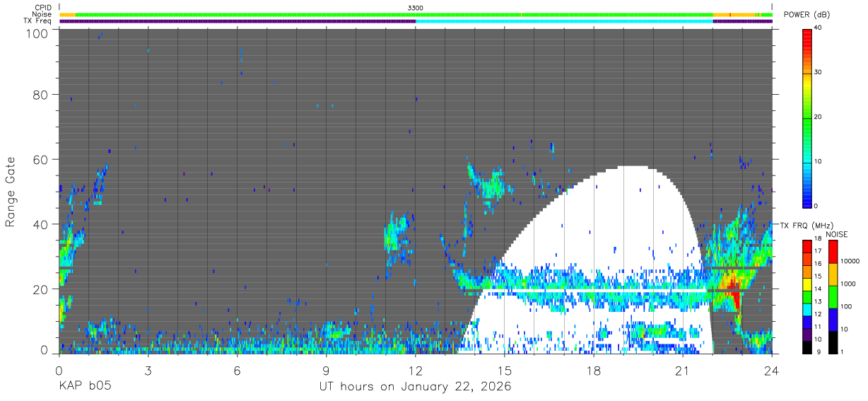Image resolution: width=868 pixels, height=401 pixels.
Task: Click the TX Freq row label
Action: (38, 21)
